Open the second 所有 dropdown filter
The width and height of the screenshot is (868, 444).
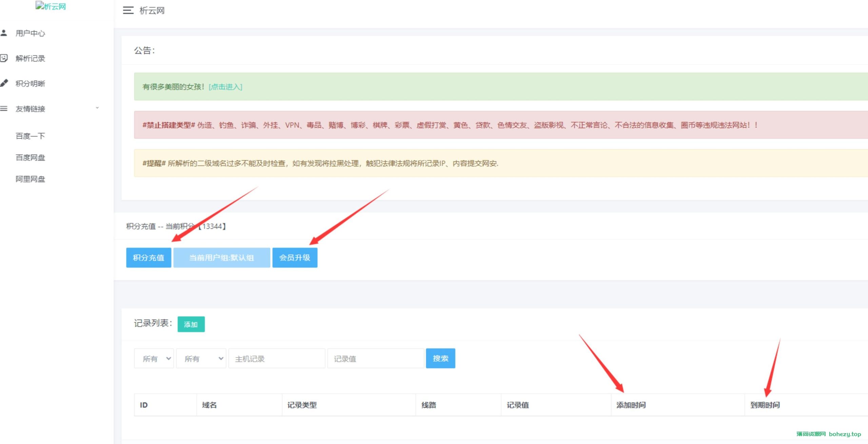[x=201, y=358]
